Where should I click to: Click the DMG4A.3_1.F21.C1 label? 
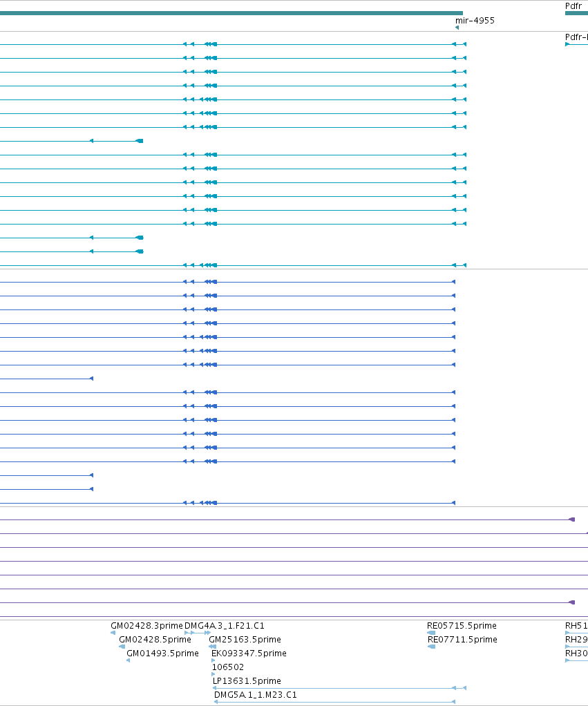225,626
